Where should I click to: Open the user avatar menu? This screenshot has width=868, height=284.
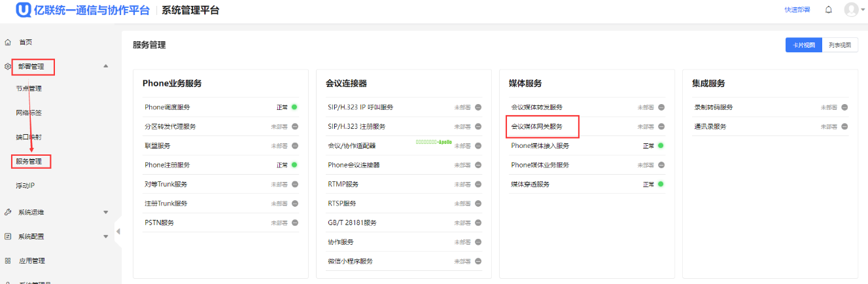coord(851,10)
